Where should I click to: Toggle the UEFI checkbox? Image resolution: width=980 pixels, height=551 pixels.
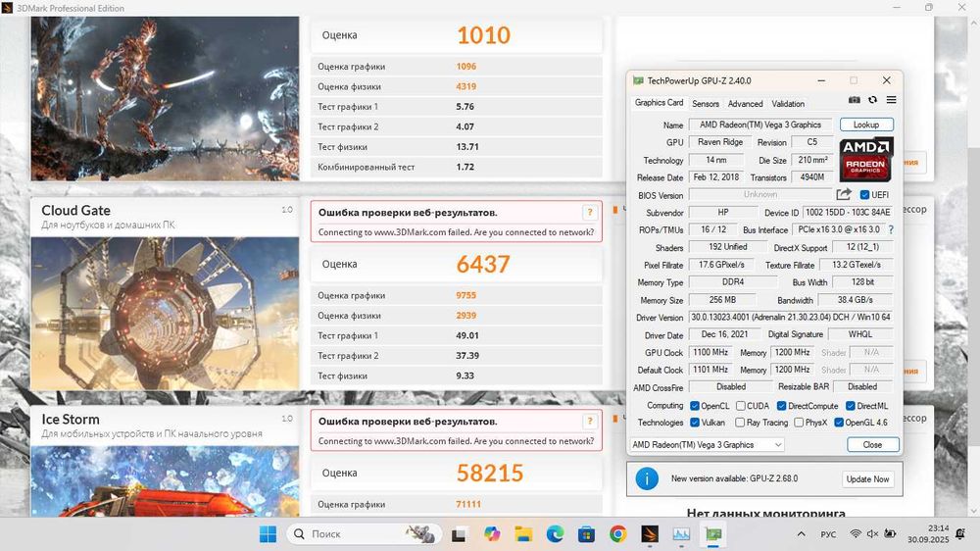(864, 194)
